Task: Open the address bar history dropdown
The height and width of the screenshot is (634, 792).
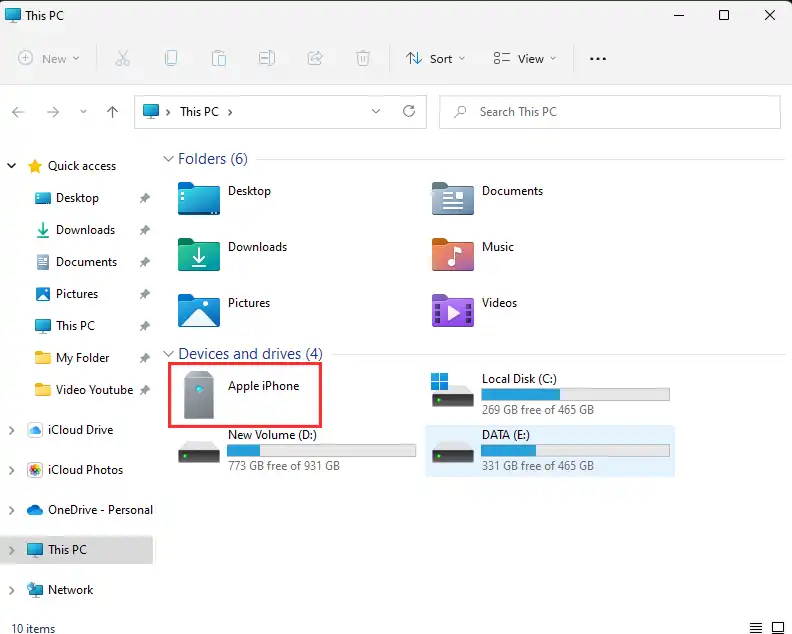Action: click(375, 111)
